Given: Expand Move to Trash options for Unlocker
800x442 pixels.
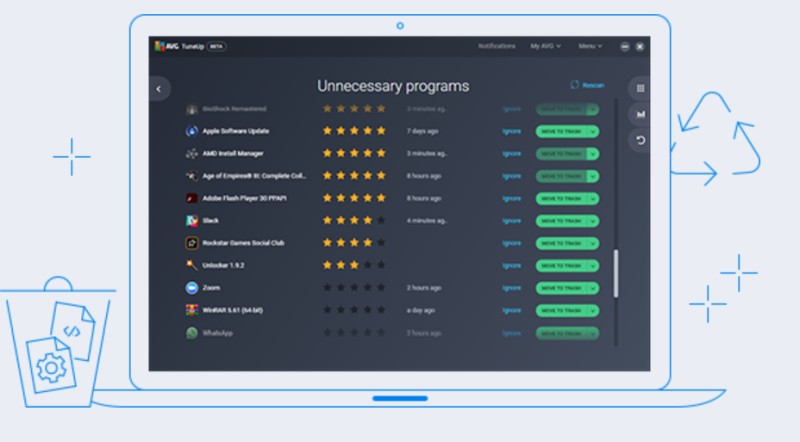Looking at the screenshot, I should (x=593, y=266).
